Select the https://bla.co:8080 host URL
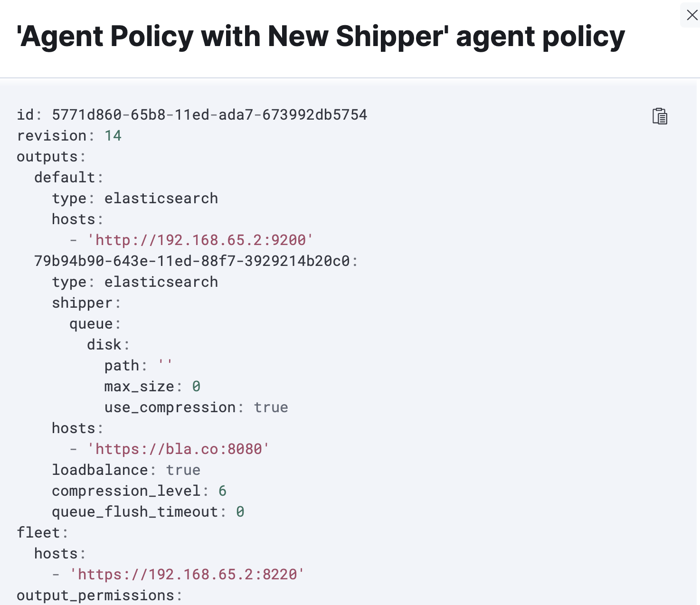The height and width of the screenshot is (605, 700). pyautogui.click(x=178, y=449)
